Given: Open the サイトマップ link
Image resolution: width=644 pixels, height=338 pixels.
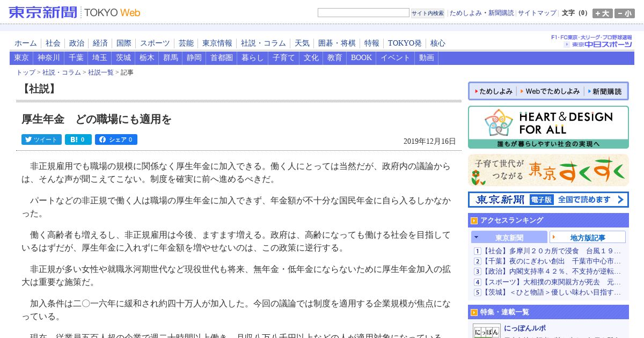Looking at the screenshot, I should tap(537, 13).
